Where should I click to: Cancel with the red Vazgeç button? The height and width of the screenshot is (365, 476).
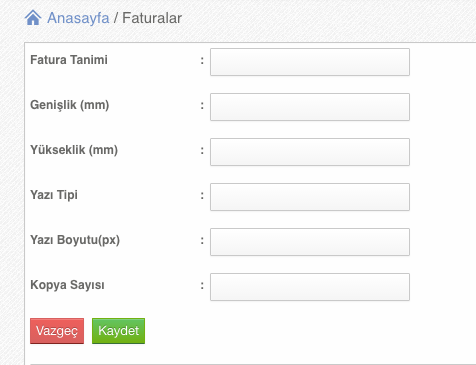point(57,331)
